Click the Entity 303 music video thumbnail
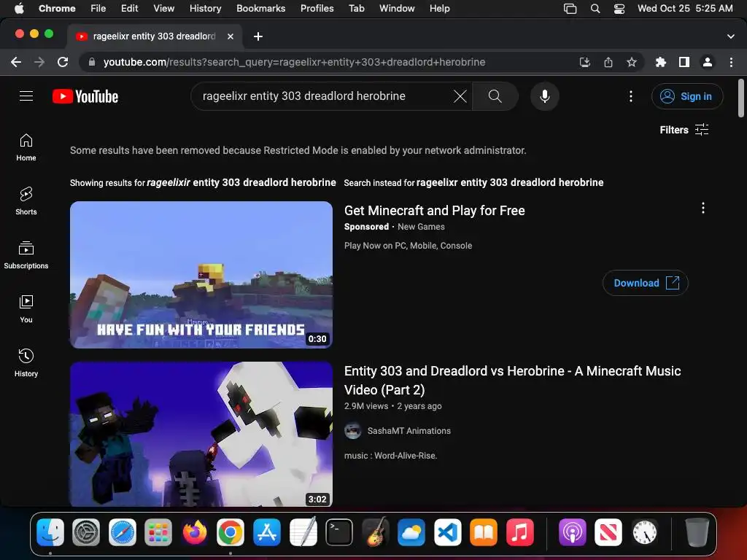 tap(201, 434)
